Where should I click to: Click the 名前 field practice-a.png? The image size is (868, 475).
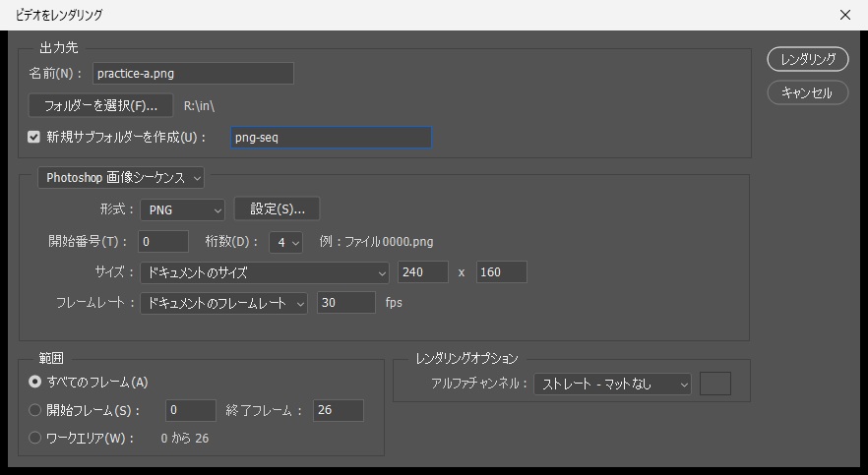(x=193, y=74)
